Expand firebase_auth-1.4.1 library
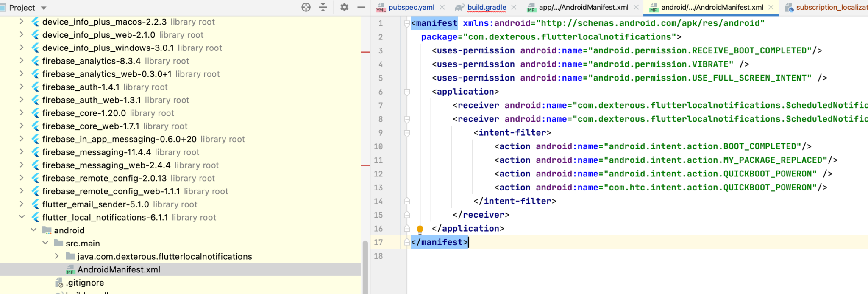 tap(22, 87)
